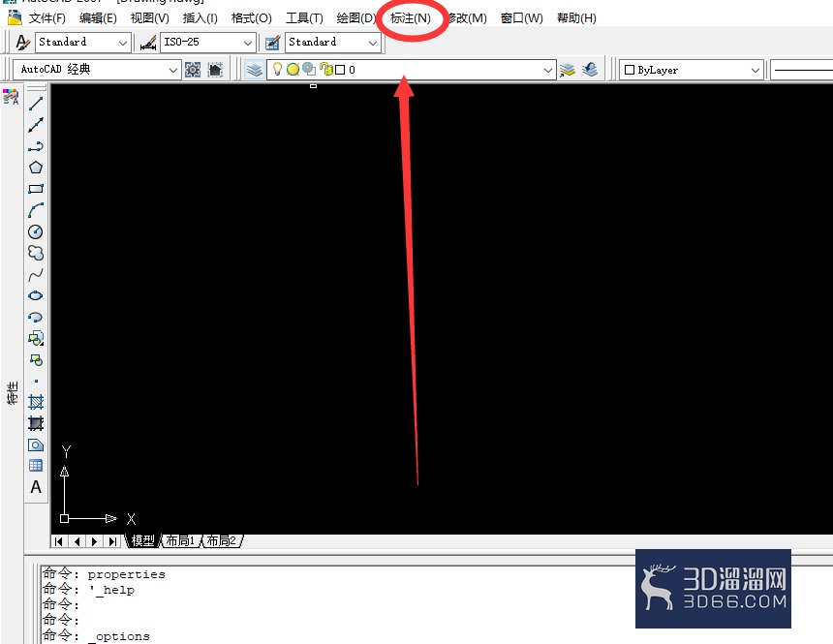
Task: Select the Polyline tool
Action: click(x=36, y=146)
